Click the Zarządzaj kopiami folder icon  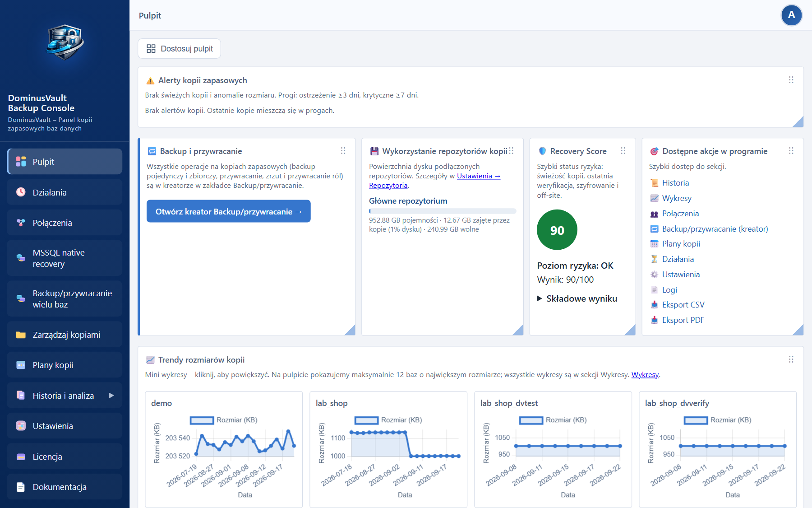click(x=21, y=335)
